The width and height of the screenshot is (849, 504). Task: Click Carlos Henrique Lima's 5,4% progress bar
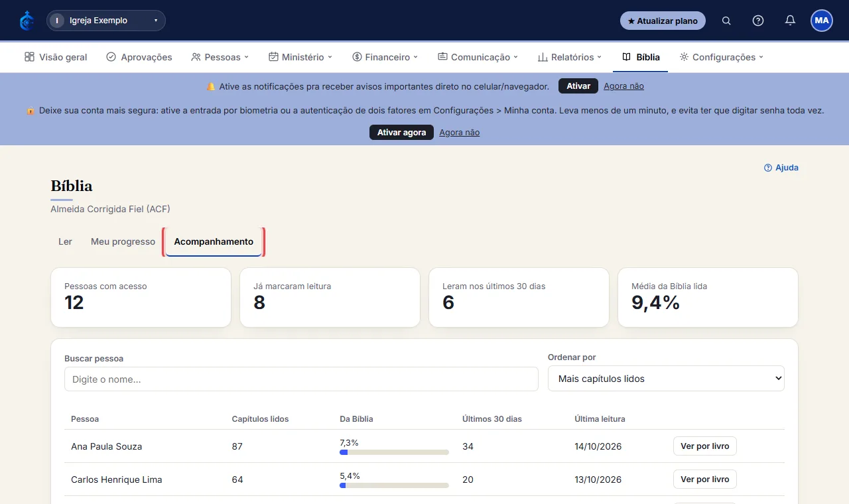point(394,485)
